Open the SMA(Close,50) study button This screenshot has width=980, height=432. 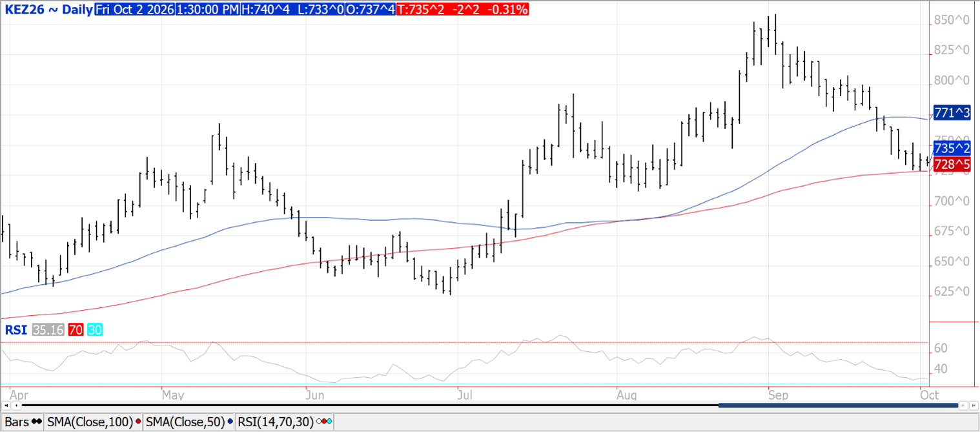pyautogui.click(x=189, y=422)
